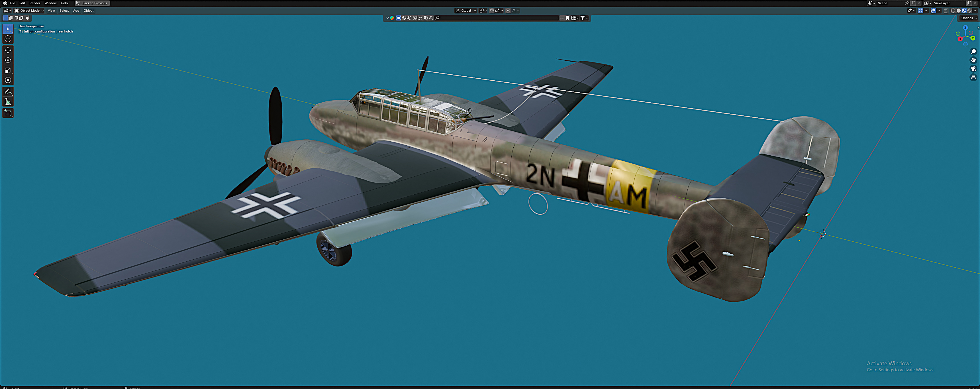
Task: Open the viewport Select menu
Action: point(64,11)
